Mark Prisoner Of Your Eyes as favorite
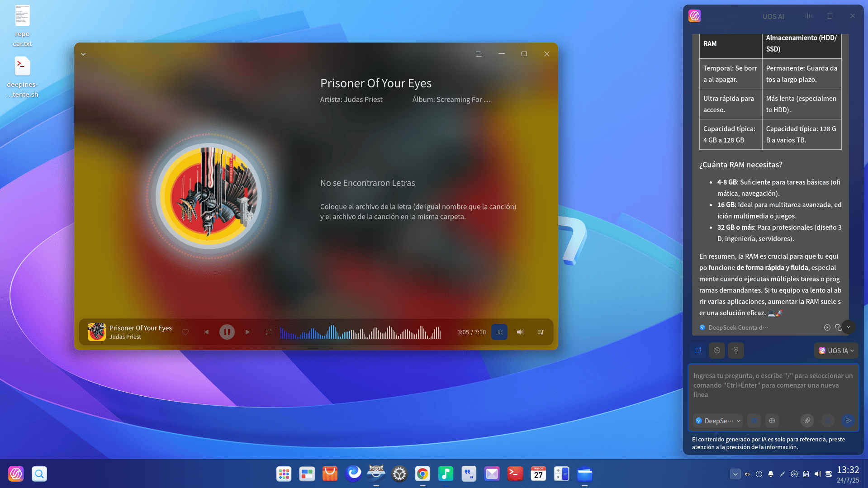 (185, 332)
